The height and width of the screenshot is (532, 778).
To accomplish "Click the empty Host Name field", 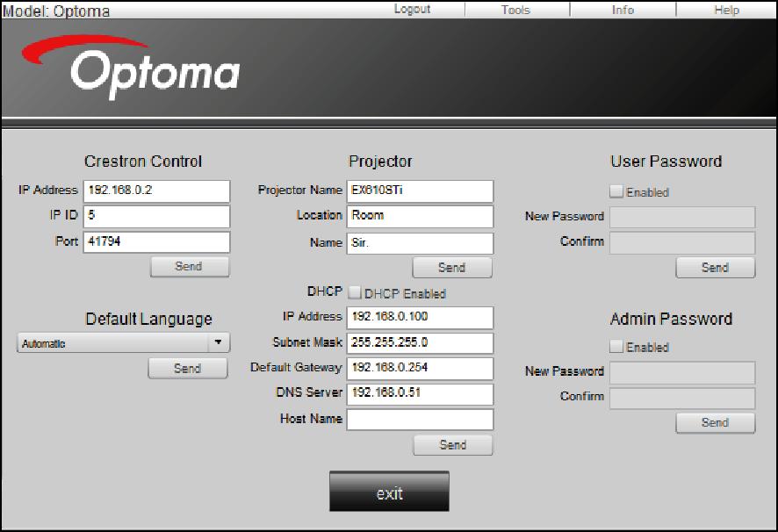I will coord(421,420).
